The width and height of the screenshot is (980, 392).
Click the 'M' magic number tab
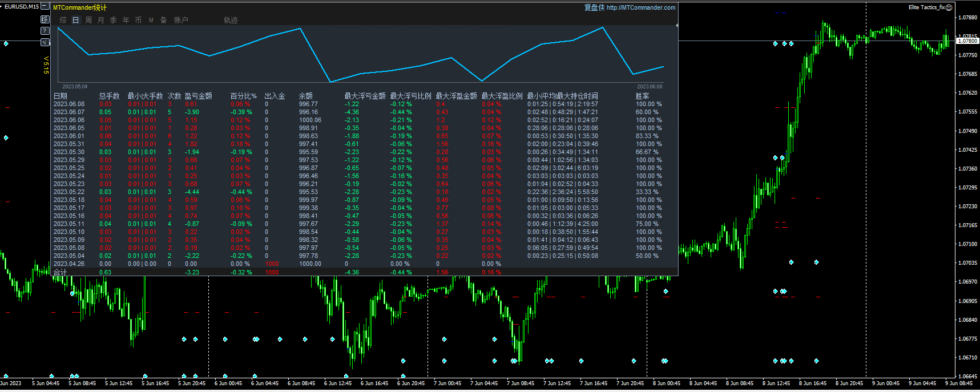coord(151,20)
